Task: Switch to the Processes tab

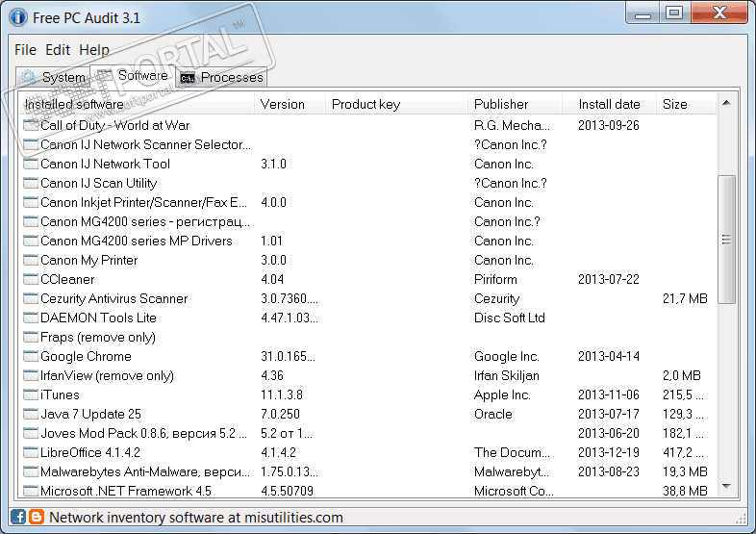Action: pyautogui.click(x=222, y=77)
